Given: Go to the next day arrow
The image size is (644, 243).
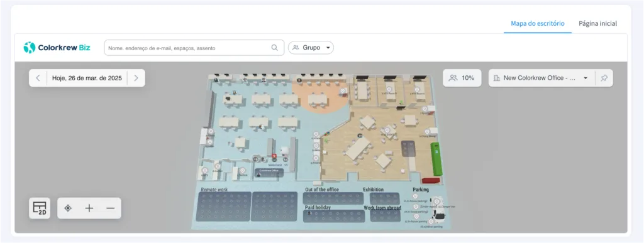Looking at the screenshot, I should 136,78.
